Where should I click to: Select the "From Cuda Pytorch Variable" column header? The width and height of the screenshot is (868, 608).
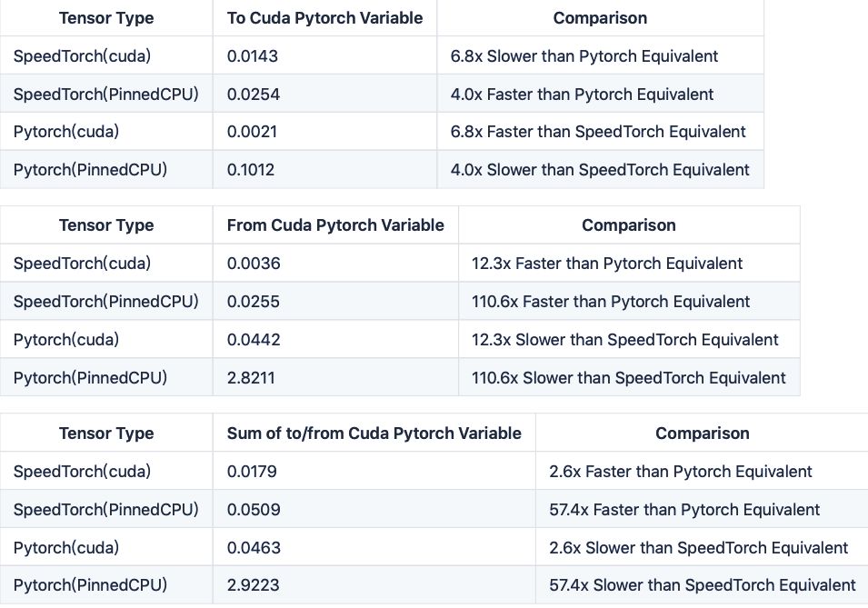click(x=335, y=225)
